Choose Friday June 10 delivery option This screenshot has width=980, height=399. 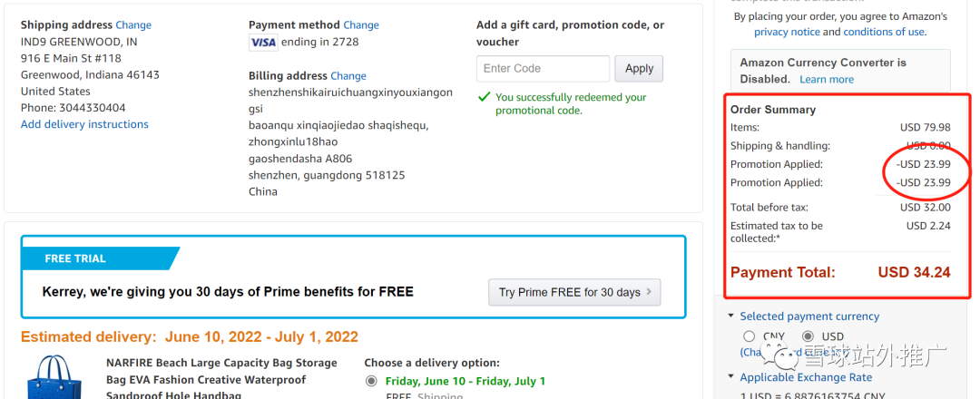click(371, 381)
